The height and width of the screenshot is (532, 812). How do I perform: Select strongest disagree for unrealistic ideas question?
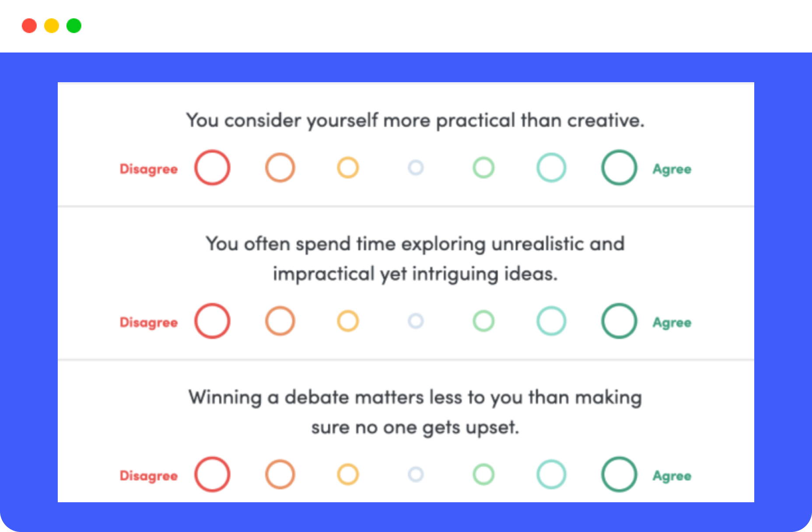point(212,321)
